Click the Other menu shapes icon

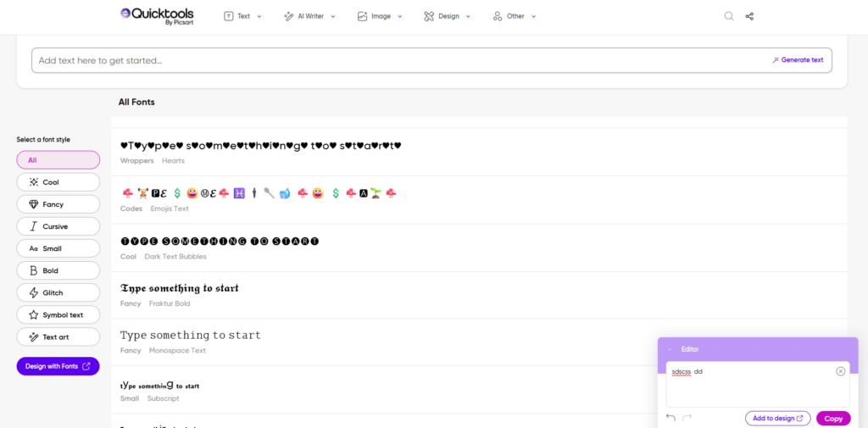coord(497,16)
